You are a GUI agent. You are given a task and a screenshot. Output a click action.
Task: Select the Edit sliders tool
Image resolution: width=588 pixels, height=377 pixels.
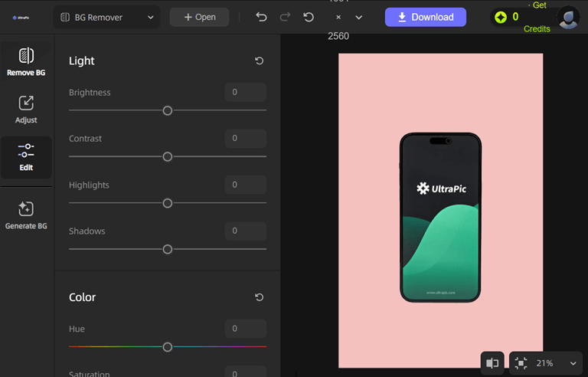(x=26, y=157)
